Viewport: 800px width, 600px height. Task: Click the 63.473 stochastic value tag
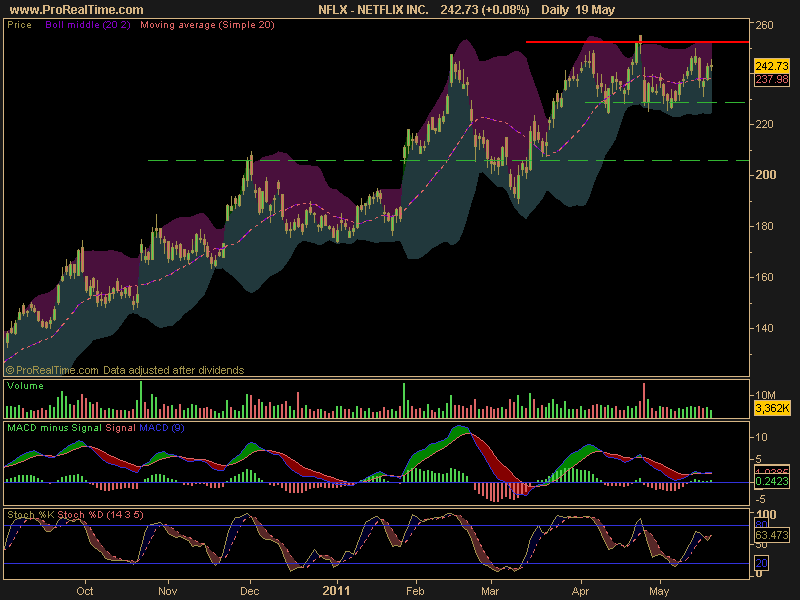(x=772, y=535)
